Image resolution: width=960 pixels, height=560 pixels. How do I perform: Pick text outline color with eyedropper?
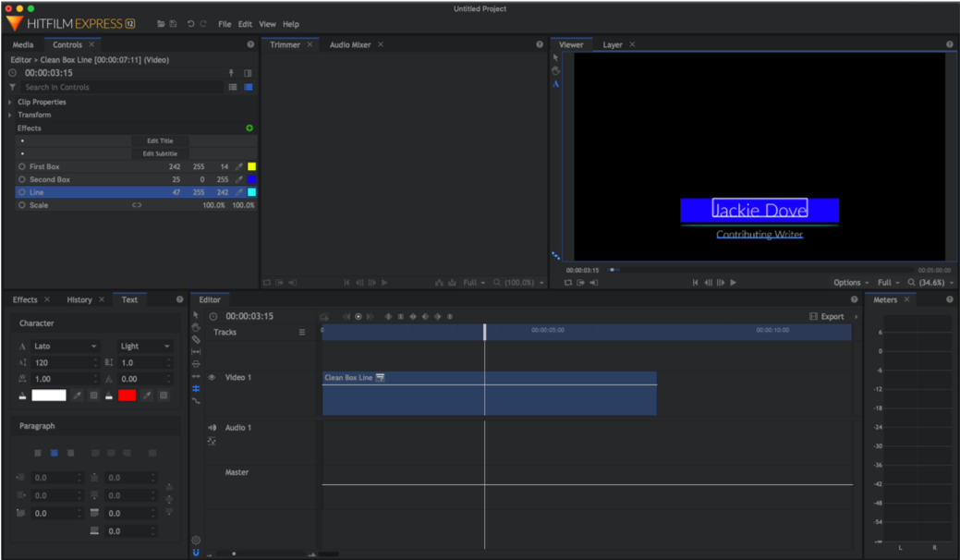click(x=147, y=396)
